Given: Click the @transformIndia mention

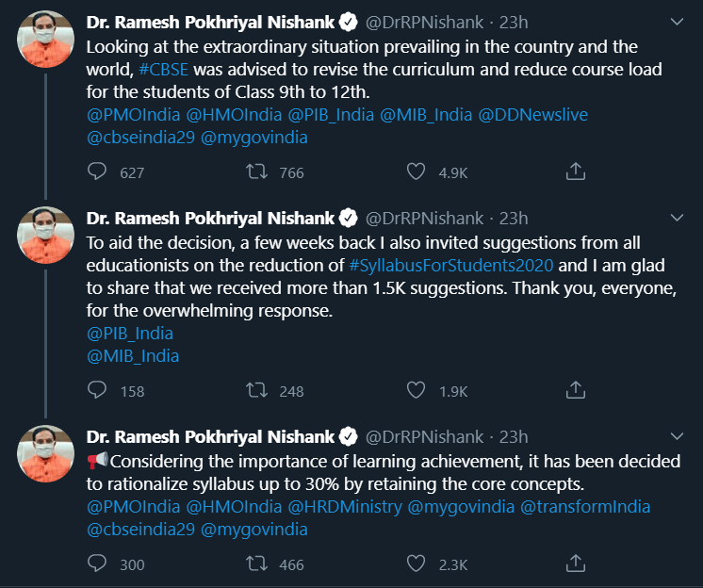Looking at the screenshot, I should (584, 507).
